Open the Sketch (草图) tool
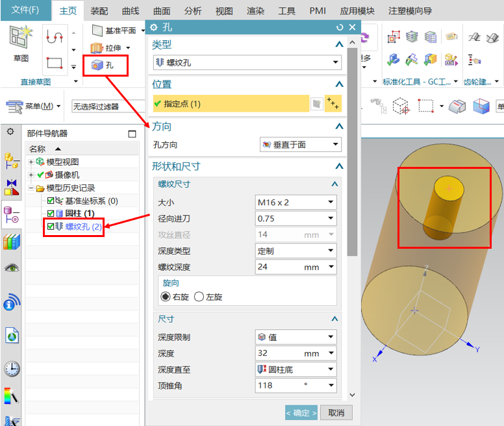The height and width of the screenshot is (426, 504). click(x=21, y=44)
